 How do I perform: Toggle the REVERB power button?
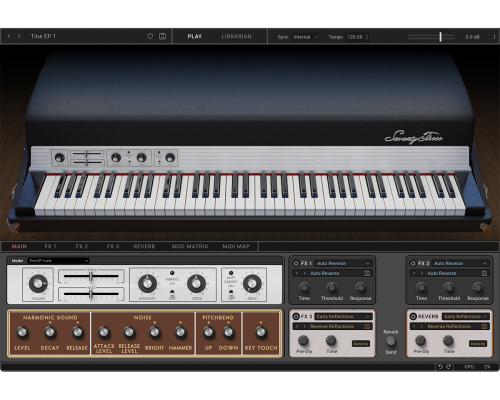(413, 316)
